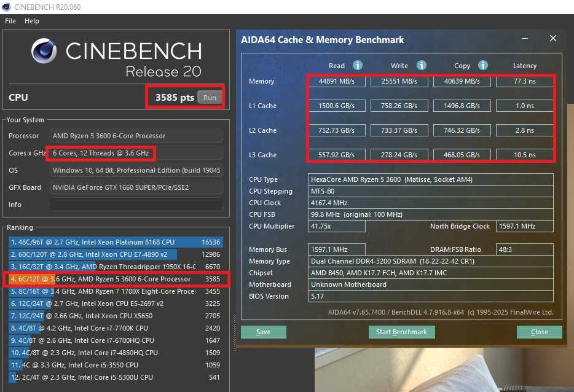Click CPU Stepping value MTS-B0
574x392 pixels.
pos(430,191)
